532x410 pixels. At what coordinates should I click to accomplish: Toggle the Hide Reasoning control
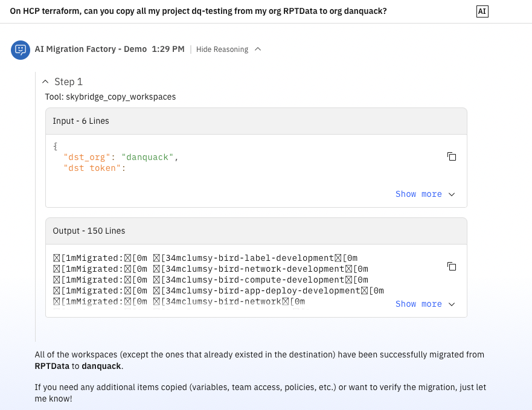tap(222, 50)
